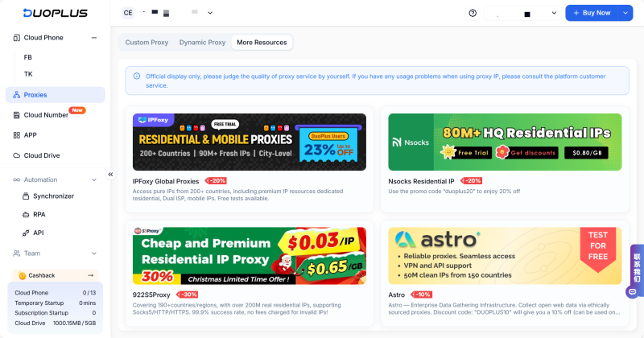Switch to the Dynamic Proxy tab
The width and height of the screenshot is (644, 338).
click(x=202, y=42)
